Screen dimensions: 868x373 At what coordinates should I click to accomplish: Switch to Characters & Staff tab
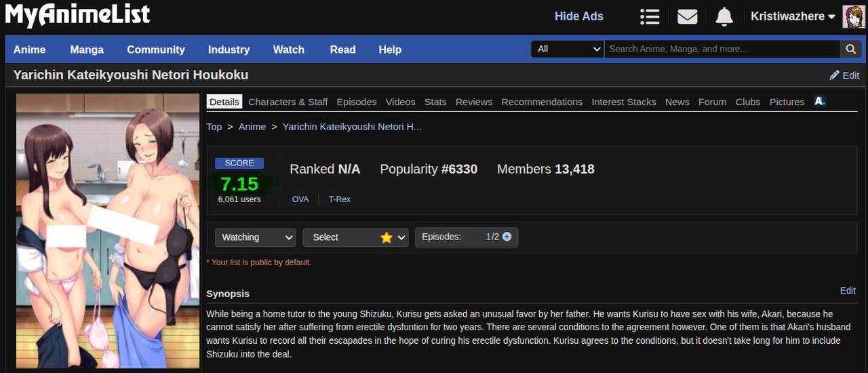(288, 102)
